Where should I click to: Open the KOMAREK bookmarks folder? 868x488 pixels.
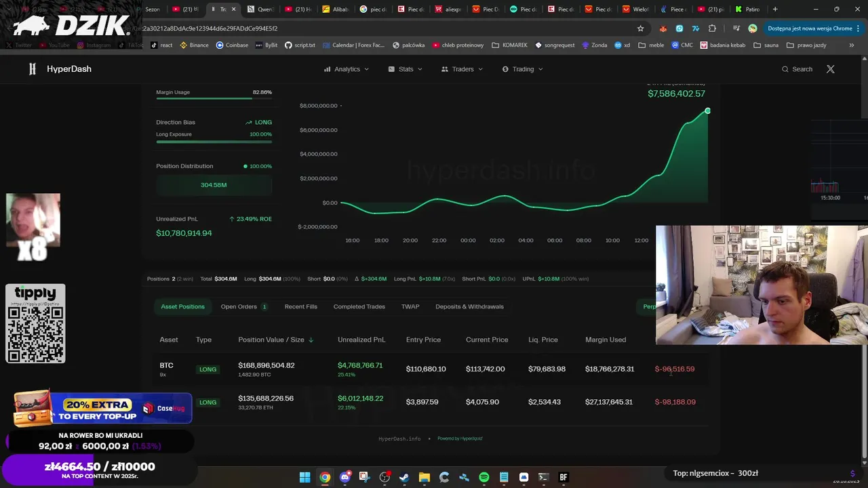click(509, 45)
